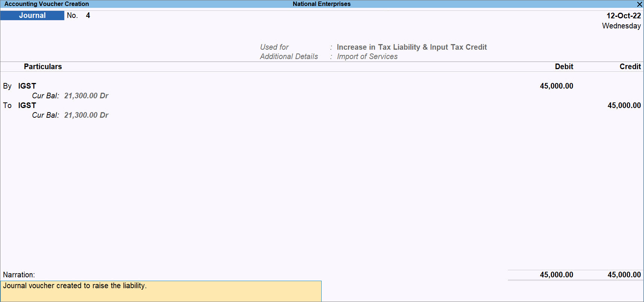The width and height of the screenshot is (644, 302).
Task: Click the Narration label
Action: 19,275
